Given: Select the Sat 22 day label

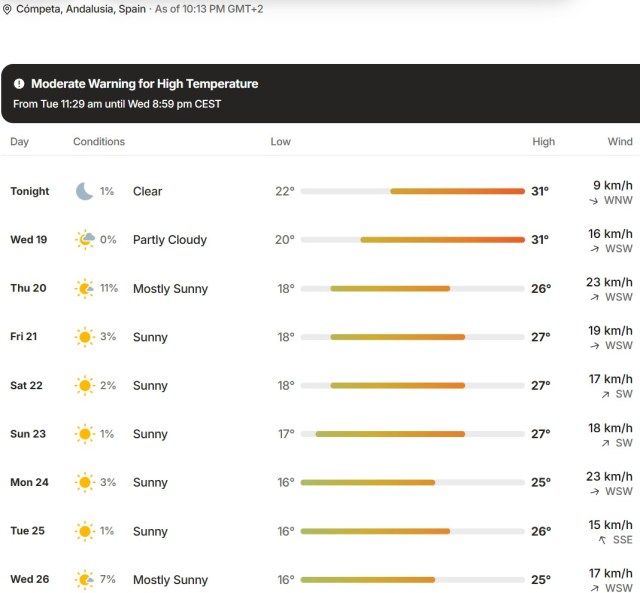Looking at the screenshot, I should click(x=27, y=385).
